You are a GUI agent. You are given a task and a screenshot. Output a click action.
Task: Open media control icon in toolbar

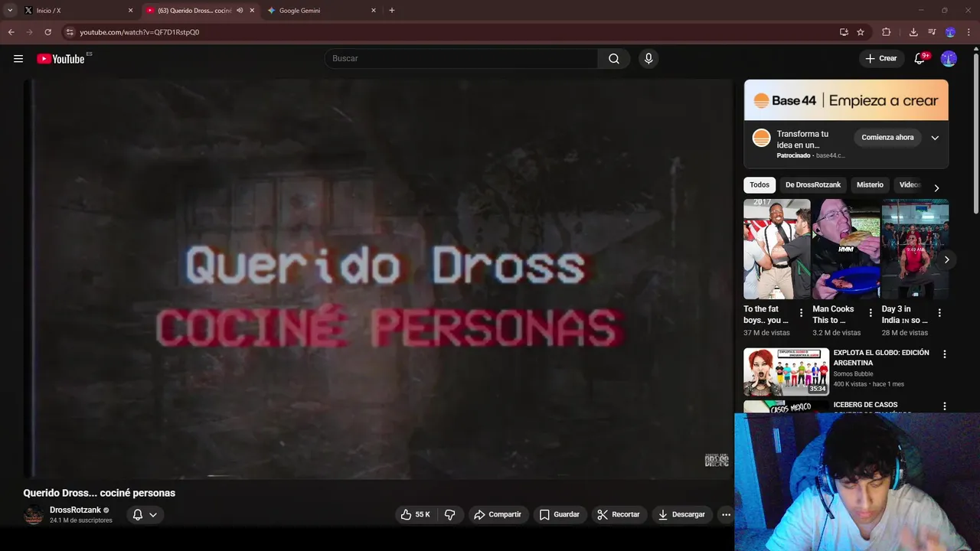932,32
